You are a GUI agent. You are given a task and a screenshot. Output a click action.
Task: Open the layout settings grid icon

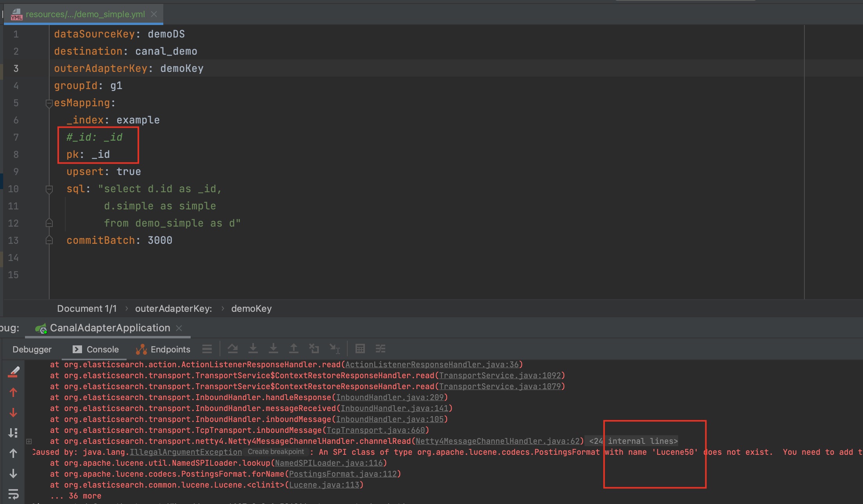[x=360, y=349]
